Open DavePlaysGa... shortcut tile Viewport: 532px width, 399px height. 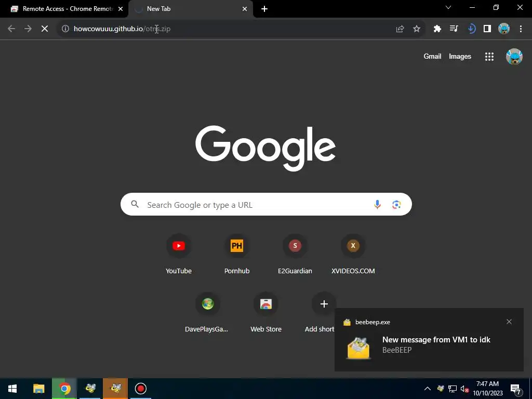pos(207,312)
